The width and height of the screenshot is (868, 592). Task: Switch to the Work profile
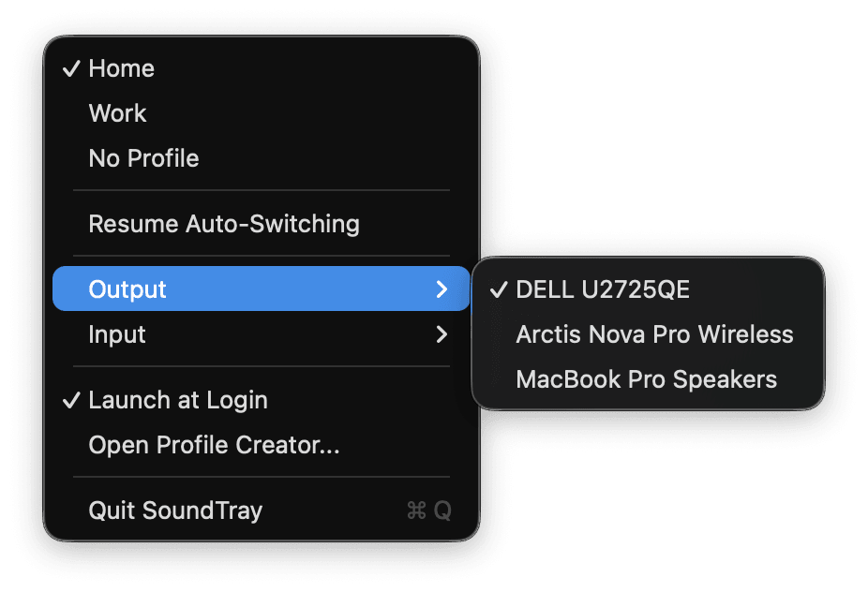point(261,113)
